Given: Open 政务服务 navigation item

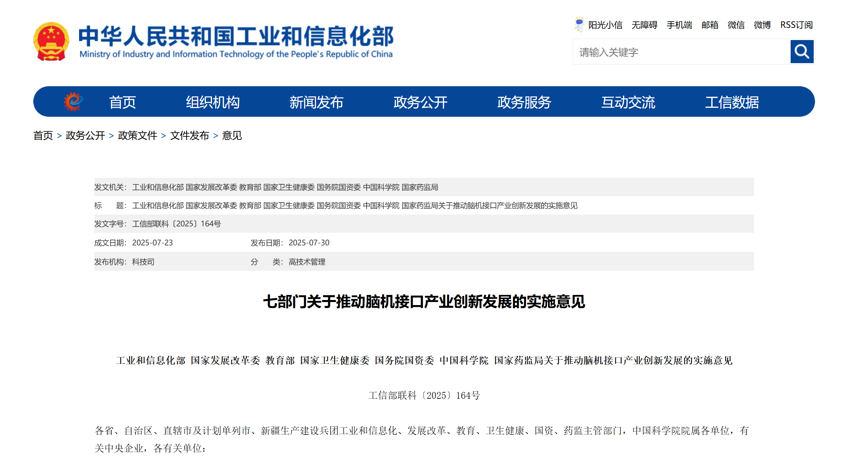Looking at the screenshot, I should 524,102.
